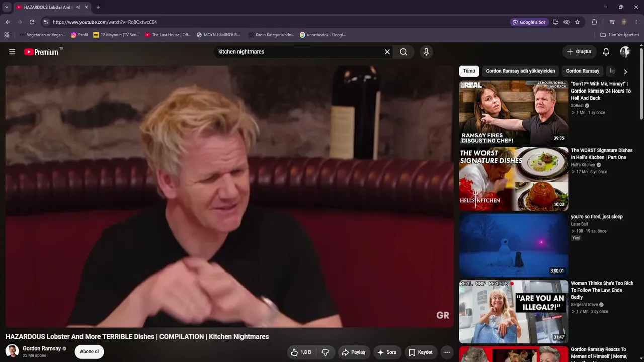Select 'Gordon Ramsay adlı yükleyiciden' chip

coord(521,71)
